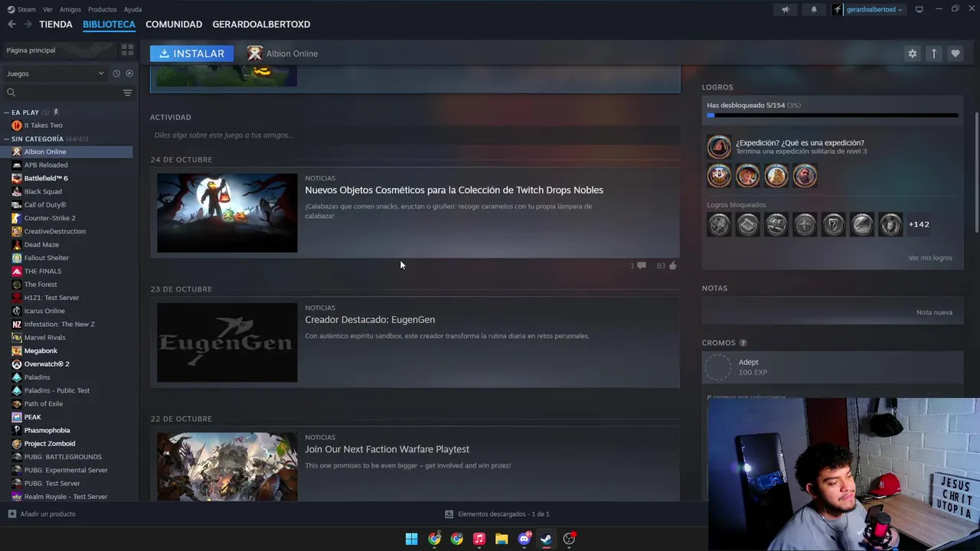
Task: Open the Music app in taskbar
Action: pyautogui.click(x=479, y=539)
